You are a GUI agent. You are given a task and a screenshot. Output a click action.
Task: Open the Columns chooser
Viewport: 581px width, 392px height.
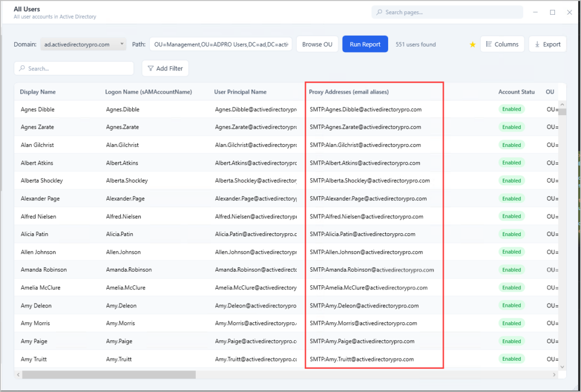coord(502,44)
